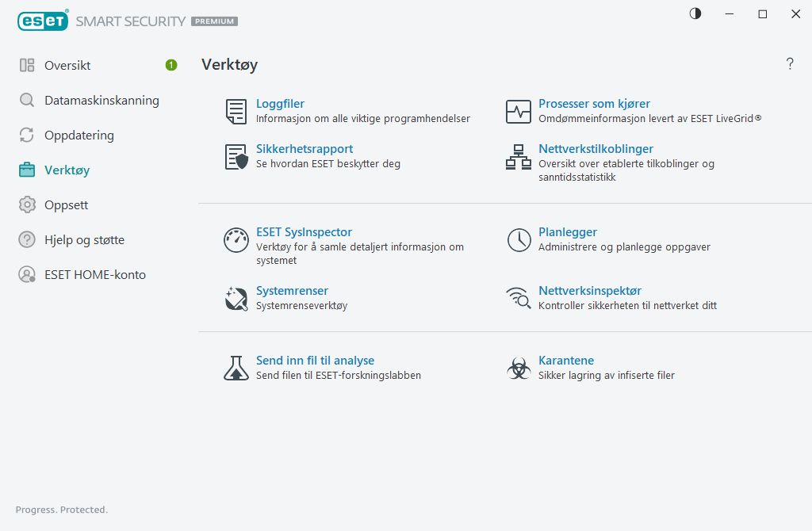The image size is (812, 531).
Task: Open Hjelp og støtte page
Action: [84, 240]
